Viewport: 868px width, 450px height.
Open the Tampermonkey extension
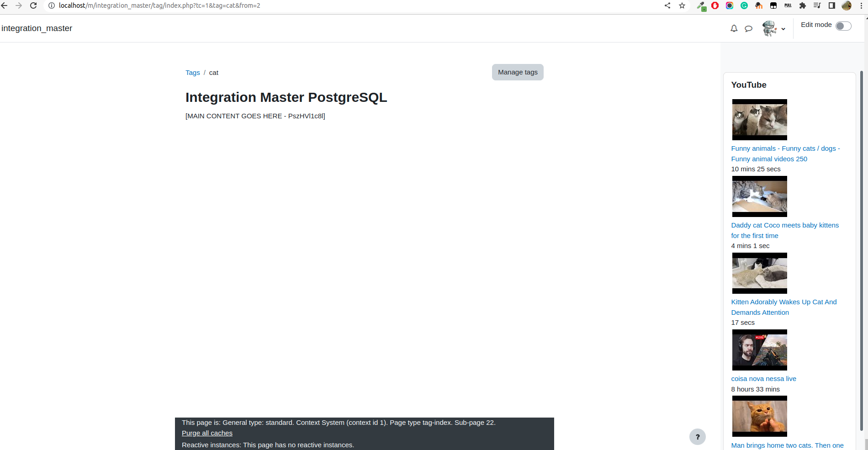coord(773,5)
